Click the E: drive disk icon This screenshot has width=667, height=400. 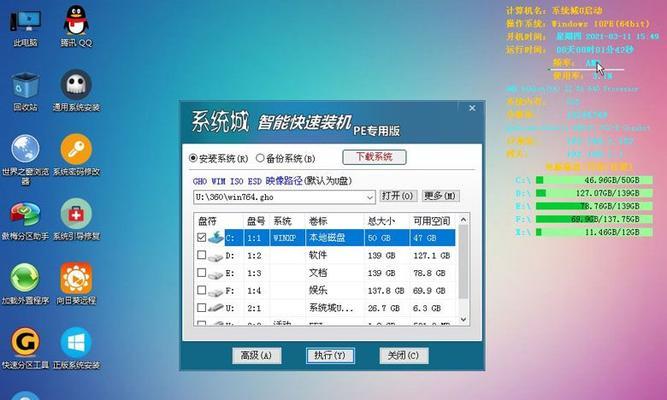coord(216,274)
